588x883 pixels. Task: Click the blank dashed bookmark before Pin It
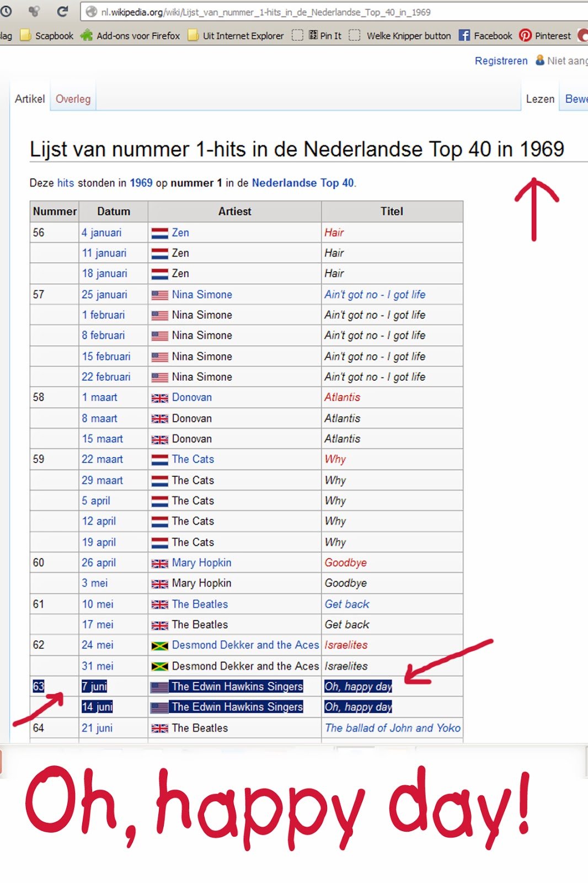[297, 35]
